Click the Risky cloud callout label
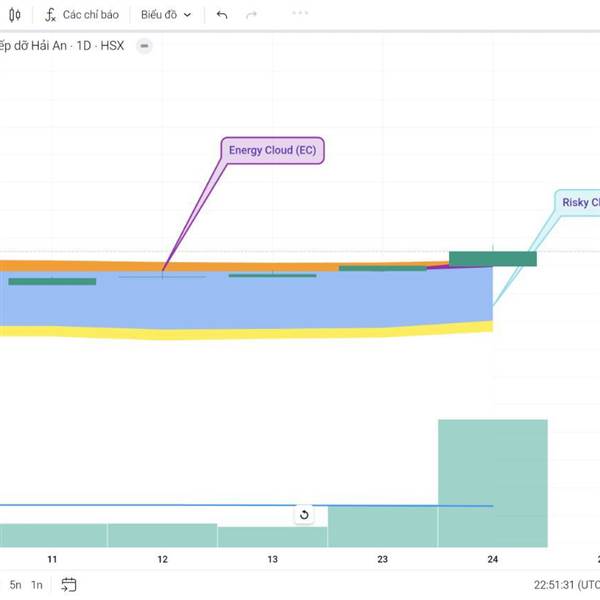Viewport: 600px width, 600px height. (580, 202)
